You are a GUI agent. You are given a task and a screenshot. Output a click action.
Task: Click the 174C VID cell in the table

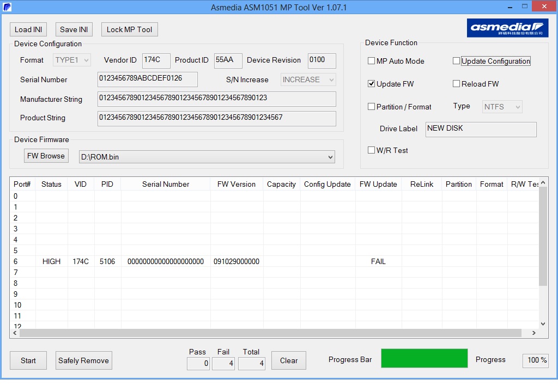[81, 261]
